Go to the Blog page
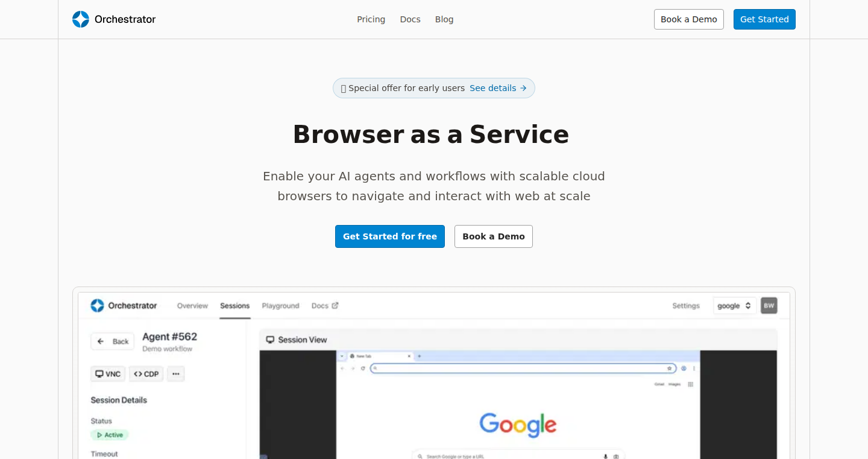 point(444,19)
